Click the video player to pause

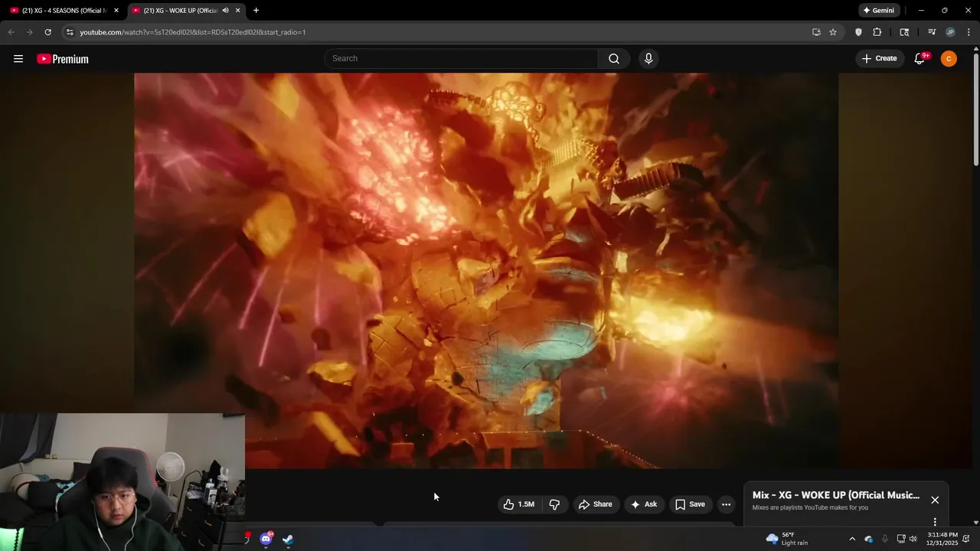click(486, 271)
